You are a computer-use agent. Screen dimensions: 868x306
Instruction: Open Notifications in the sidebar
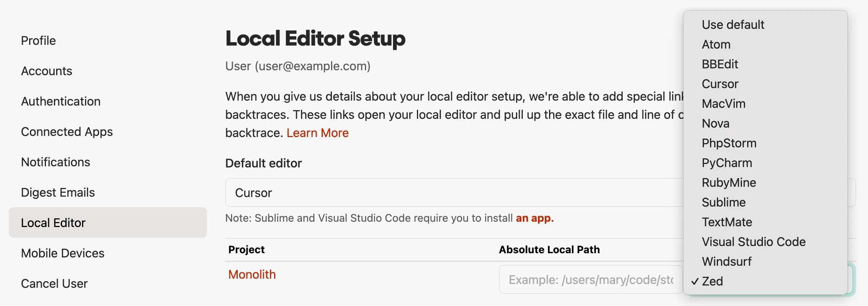click(x=55, y=162)
